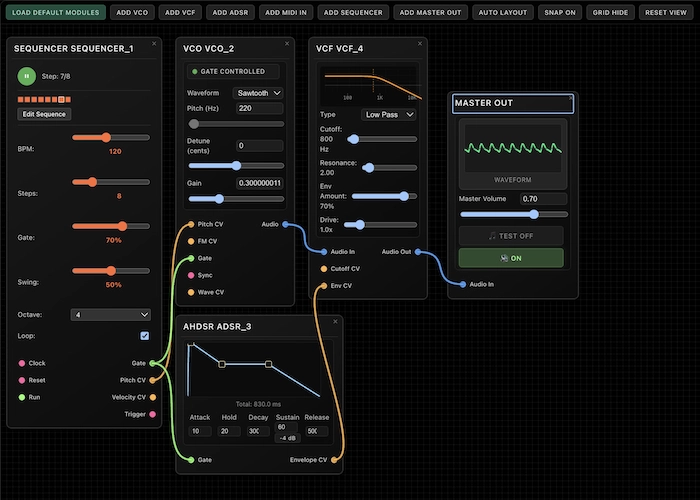The height and width of the screenshot is (500, 700).
Task: Click the sequencer Clock input port
Action: tap(21, 363)
